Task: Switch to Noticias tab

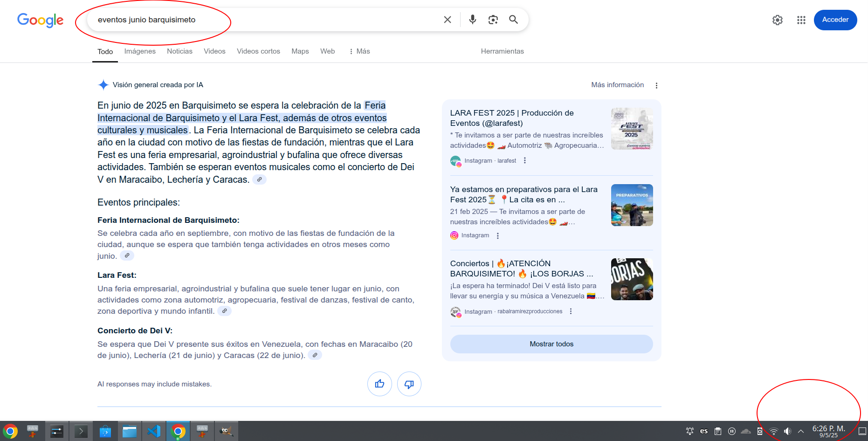Action: (x=179, y=51)
